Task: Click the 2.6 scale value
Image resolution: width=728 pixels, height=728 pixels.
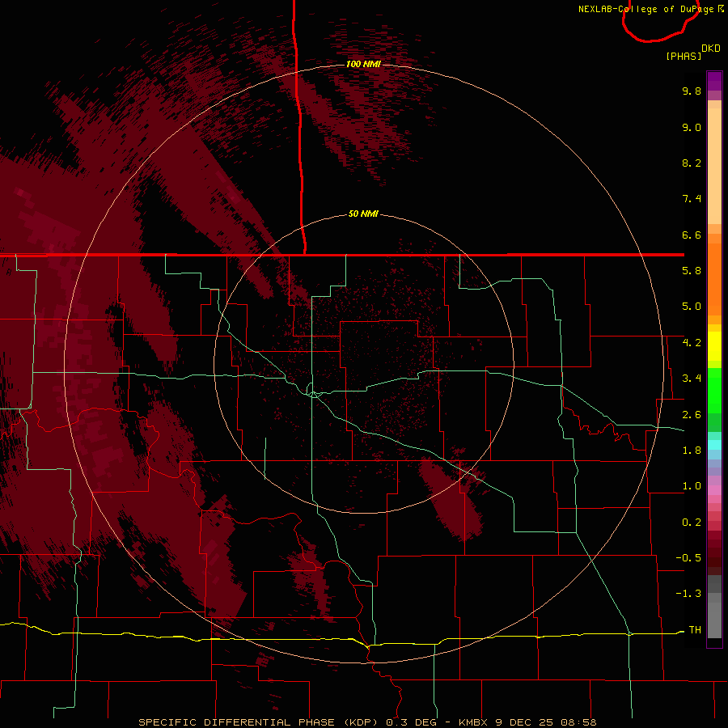Action: (x=692, y=415)
